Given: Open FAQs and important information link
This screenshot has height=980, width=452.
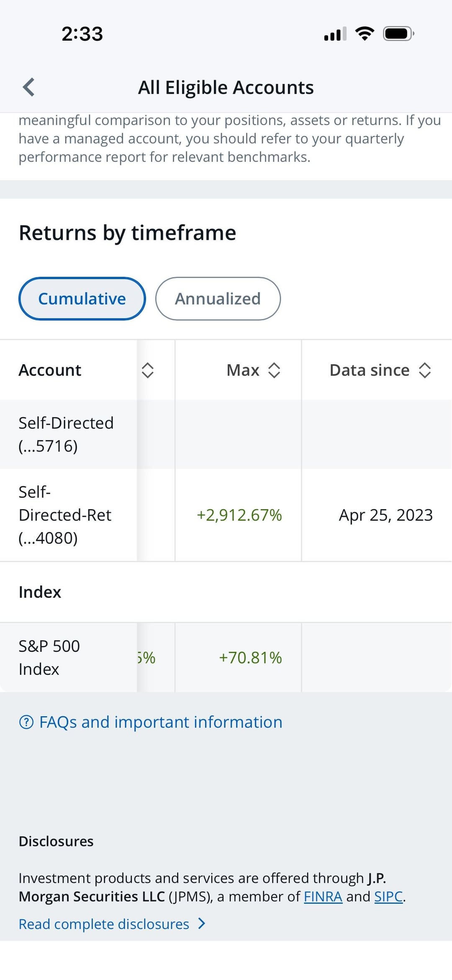Looking at the screenshot, I should coord(161,722).
